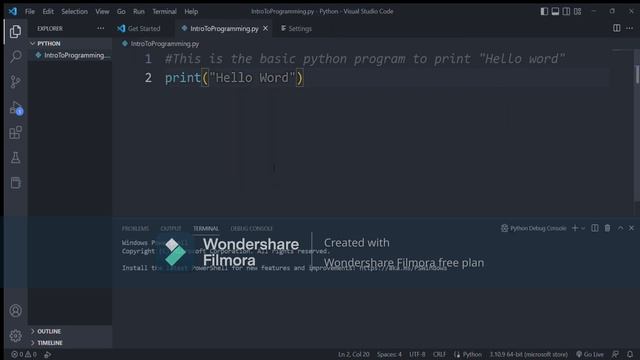Open the Extensions view
The height and width of the screenshot is (360, 640).
pyautogui.click(x=16, y=132)
